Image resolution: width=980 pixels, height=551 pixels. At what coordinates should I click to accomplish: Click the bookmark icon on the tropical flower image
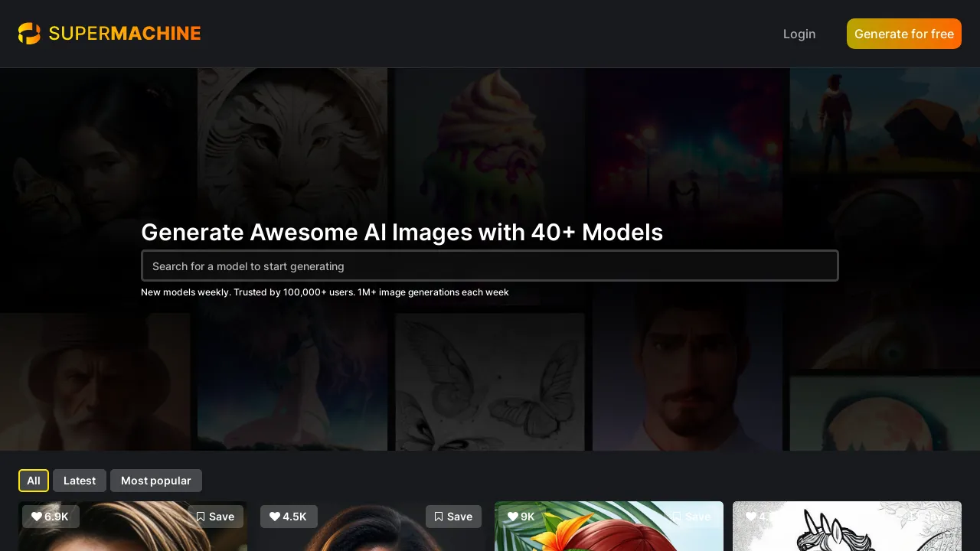click(677, 517)
